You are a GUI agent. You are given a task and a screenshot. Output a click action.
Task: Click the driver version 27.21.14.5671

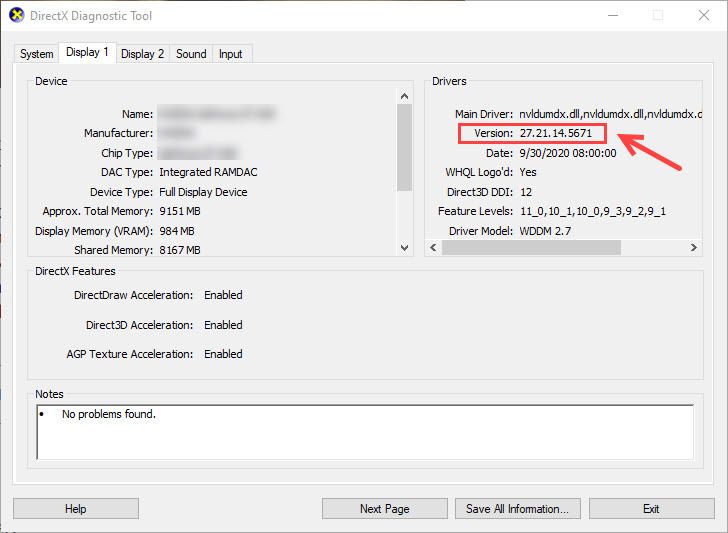pos(556,133)
